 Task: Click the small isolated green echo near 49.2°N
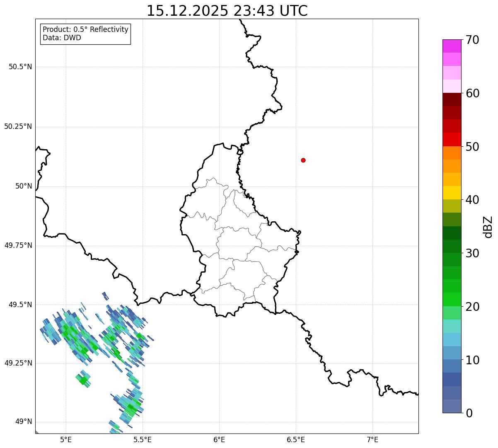point(83,379)
